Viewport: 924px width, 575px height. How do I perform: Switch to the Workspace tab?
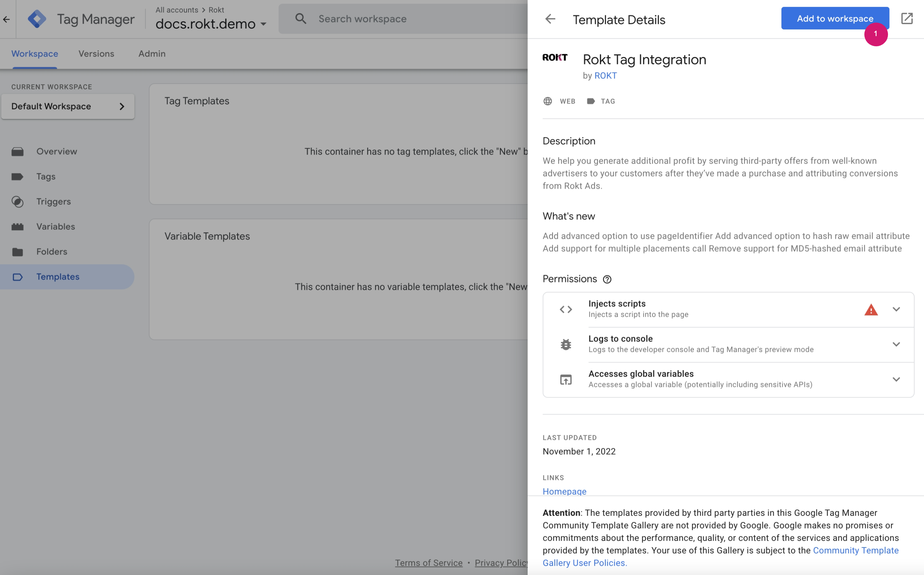coord(34,53)
